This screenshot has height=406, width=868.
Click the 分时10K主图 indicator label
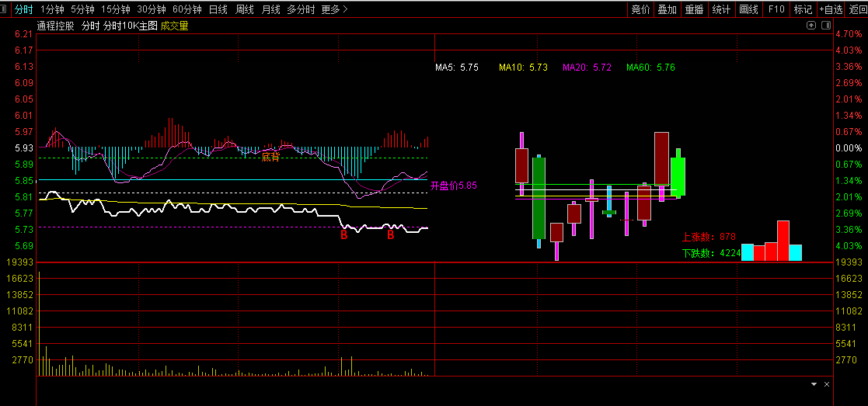pyautogui.click(x=131, y=26)
